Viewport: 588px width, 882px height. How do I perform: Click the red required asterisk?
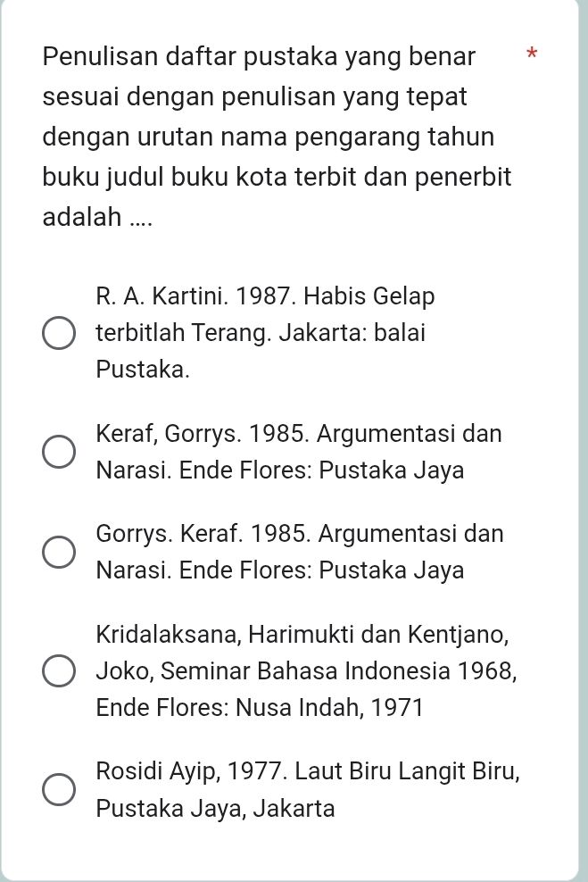(x=532, y=56)
